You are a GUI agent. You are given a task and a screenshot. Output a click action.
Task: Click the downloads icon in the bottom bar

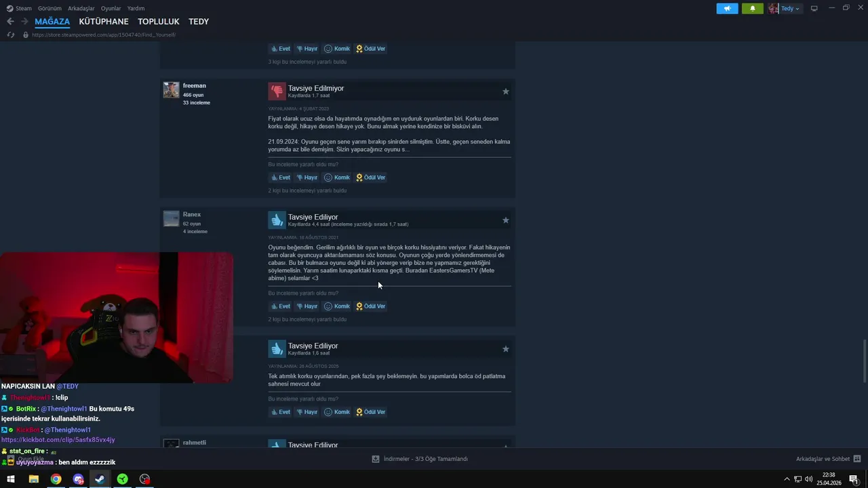tap(376, 459)
